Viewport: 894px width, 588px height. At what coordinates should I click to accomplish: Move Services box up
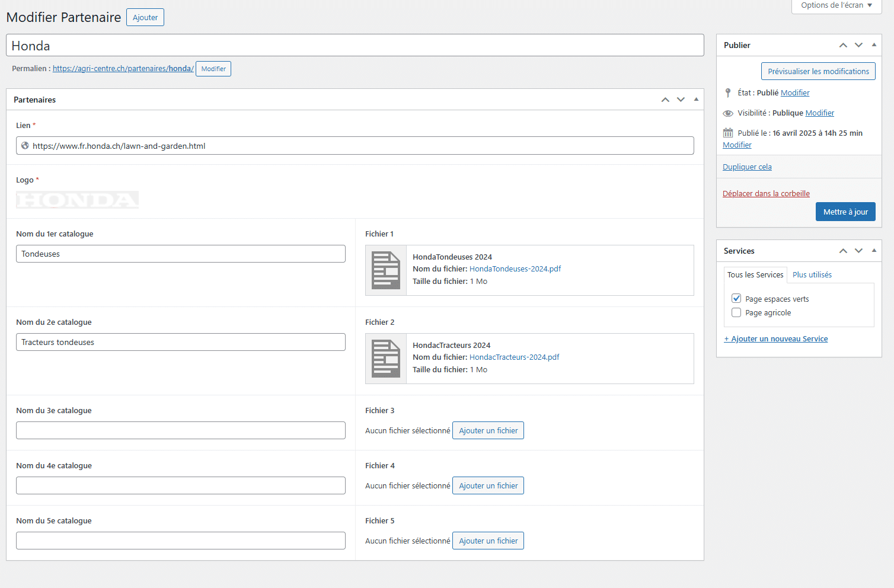click(843, 251)
